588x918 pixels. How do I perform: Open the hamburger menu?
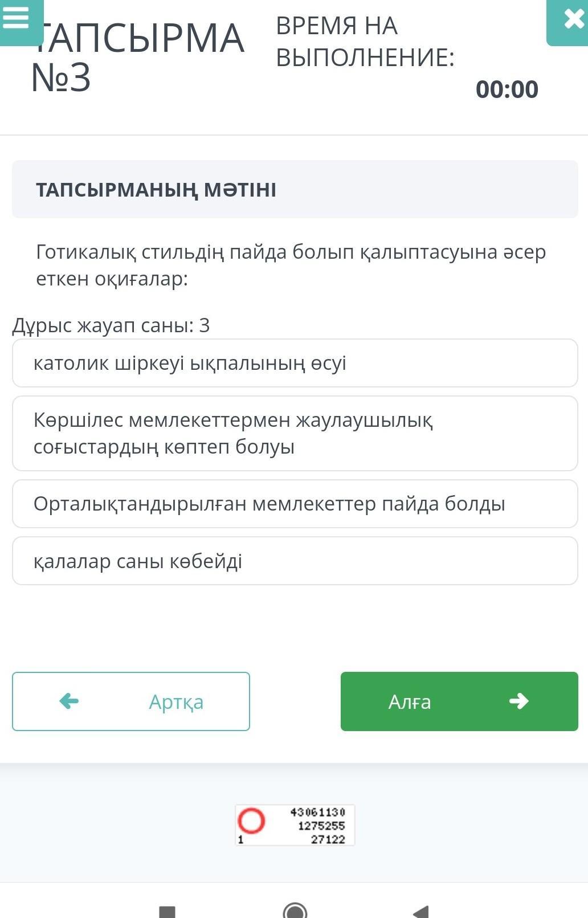(17, 19)
